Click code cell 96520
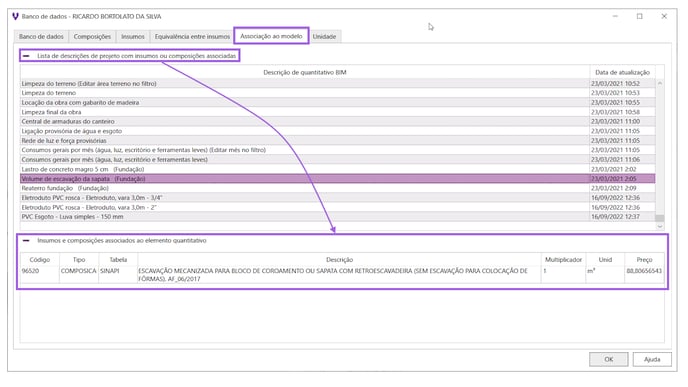688x387 pixels. click(39, 275)
